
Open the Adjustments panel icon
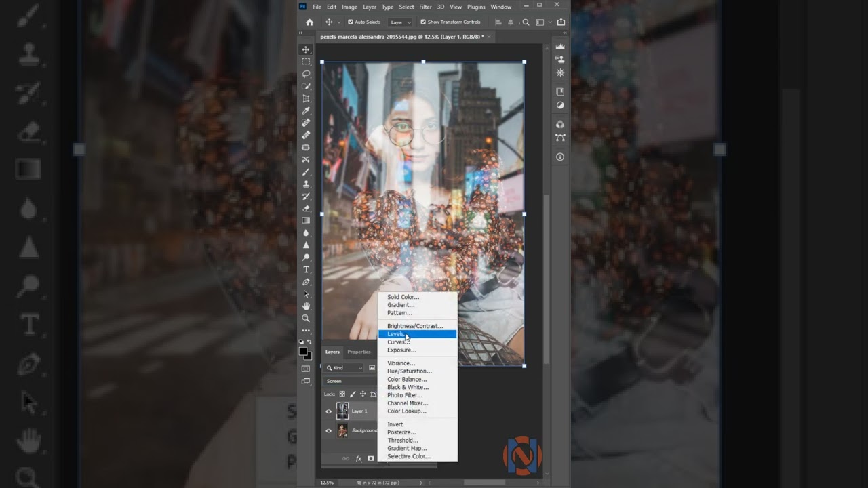coord(560,105)
